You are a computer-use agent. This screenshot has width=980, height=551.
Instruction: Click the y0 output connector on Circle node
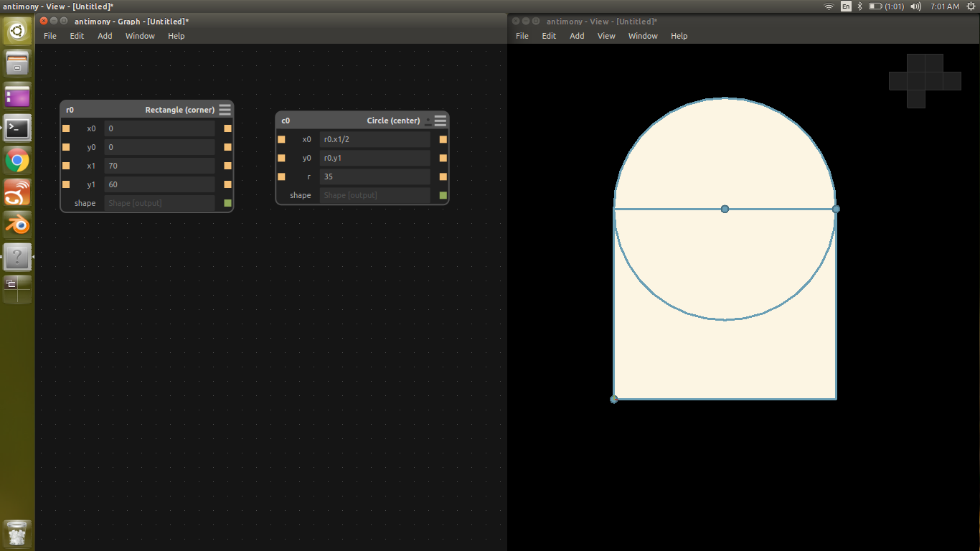click(x=443, y=158)
